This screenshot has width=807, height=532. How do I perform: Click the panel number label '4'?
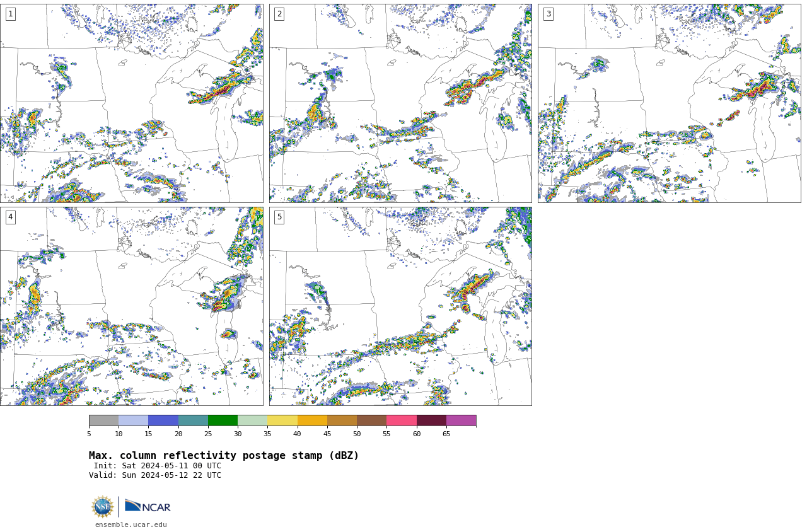click(10, 217)
